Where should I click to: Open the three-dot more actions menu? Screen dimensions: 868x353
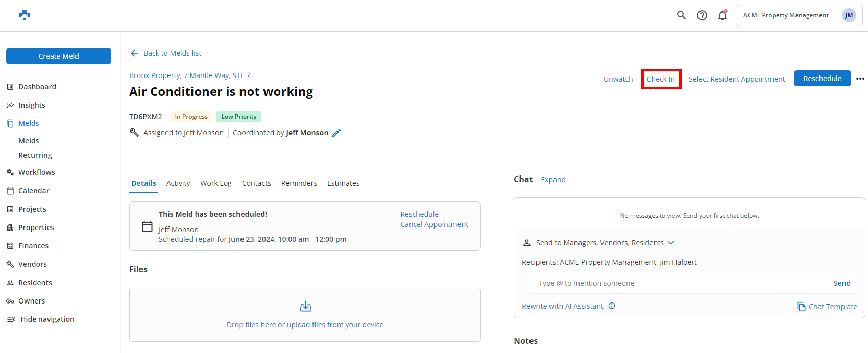point(860,79)
